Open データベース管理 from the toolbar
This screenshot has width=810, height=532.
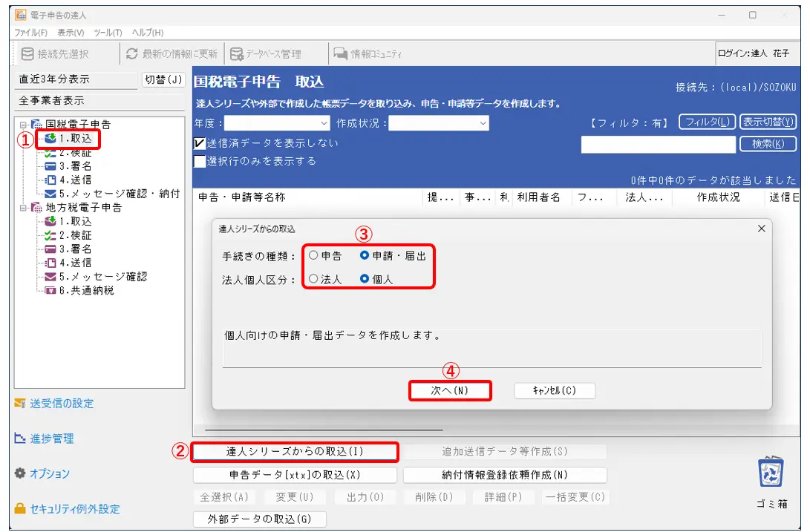click(237, 53)
